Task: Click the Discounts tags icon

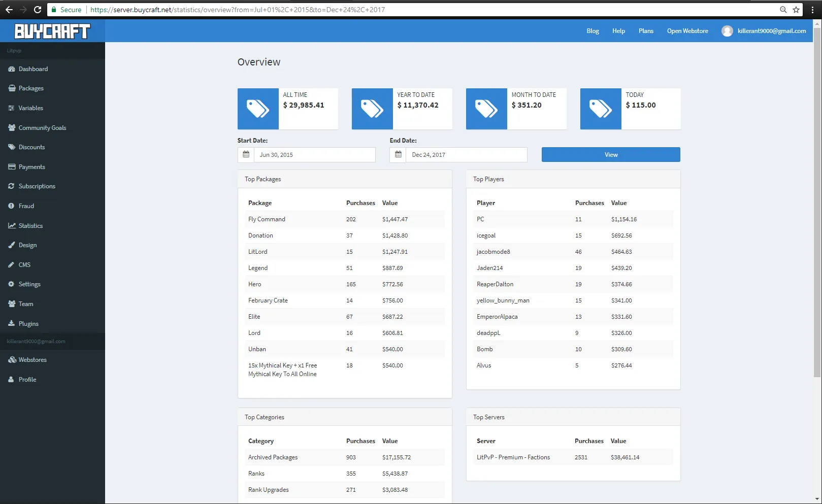Action: (x=11, y=147)
